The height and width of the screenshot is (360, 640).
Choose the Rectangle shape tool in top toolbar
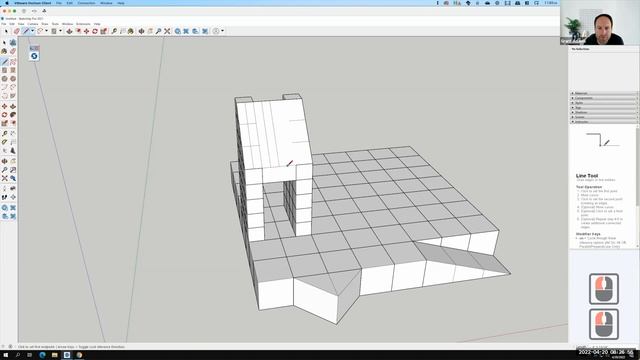[x=54, y=31]
